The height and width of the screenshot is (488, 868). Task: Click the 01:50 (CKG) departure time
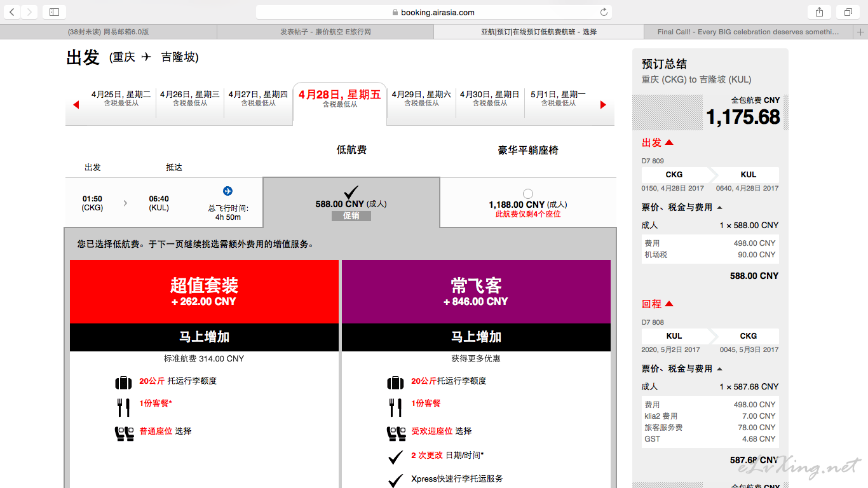click(92, 203)
